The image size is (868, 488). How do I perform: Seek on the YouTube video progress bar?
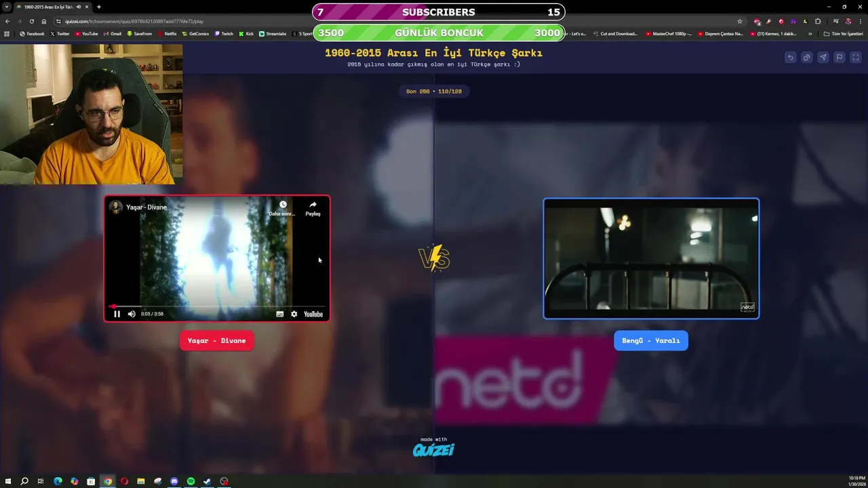[x=217, y=306]
